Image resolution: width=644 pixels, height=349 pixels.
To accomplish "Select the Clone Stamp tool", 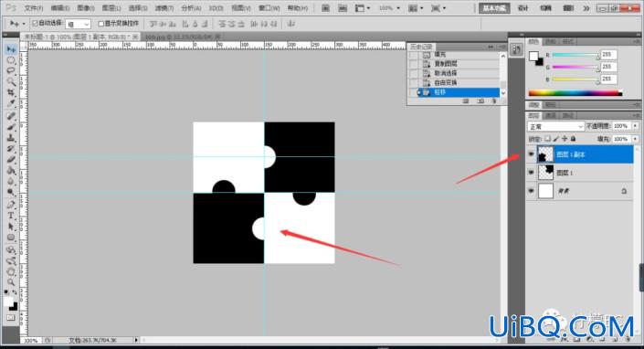I will [x=11, y=138].
